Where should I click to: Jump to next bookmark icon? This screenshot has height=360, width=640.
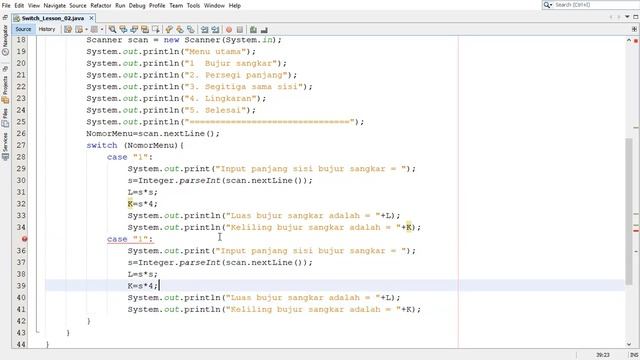point(180,29)
